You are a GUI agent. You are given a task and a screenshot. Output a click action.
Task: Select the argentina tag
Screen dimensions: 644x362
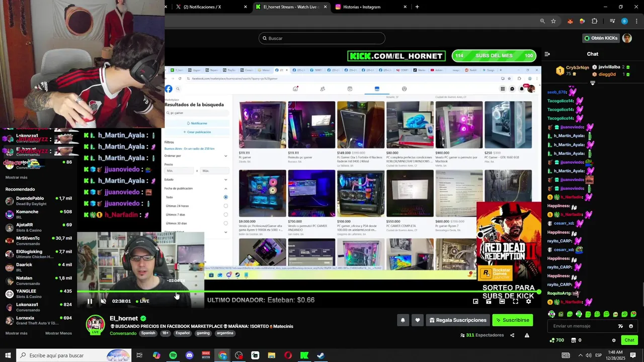(x=225, y=333)
